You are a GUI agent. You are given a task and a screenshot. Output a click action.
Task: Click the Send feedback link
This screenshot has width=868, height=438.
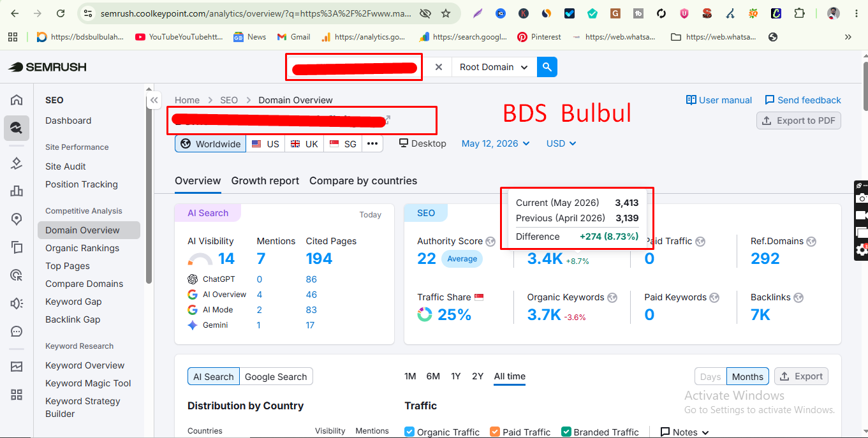coord(803,100)
